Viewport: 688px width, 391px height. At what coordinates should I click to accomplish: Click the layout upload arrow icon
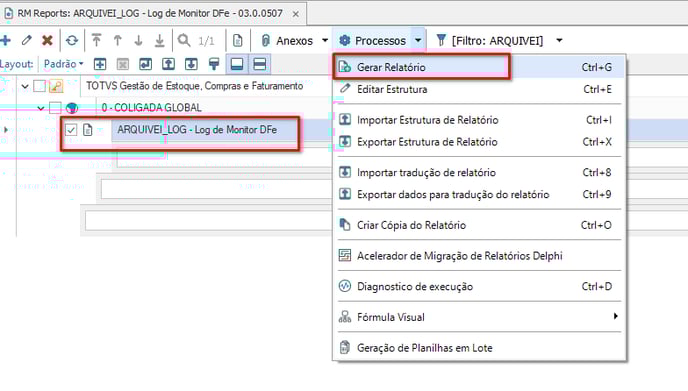(168, 65)
